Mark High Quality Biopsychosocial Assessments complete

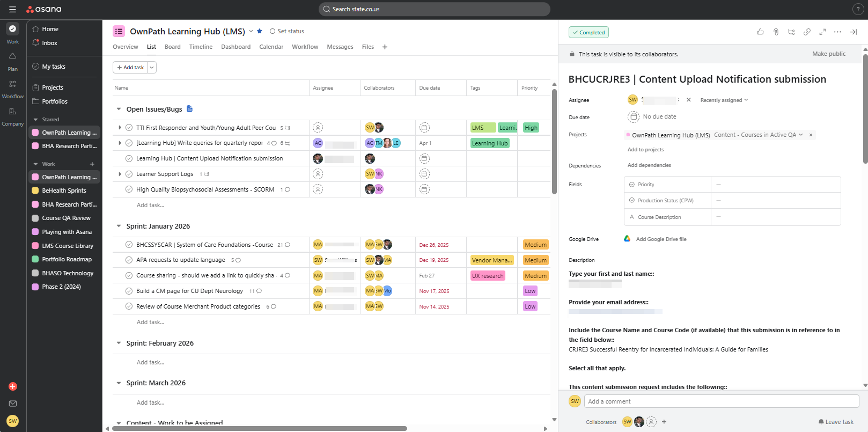[129, 189]
